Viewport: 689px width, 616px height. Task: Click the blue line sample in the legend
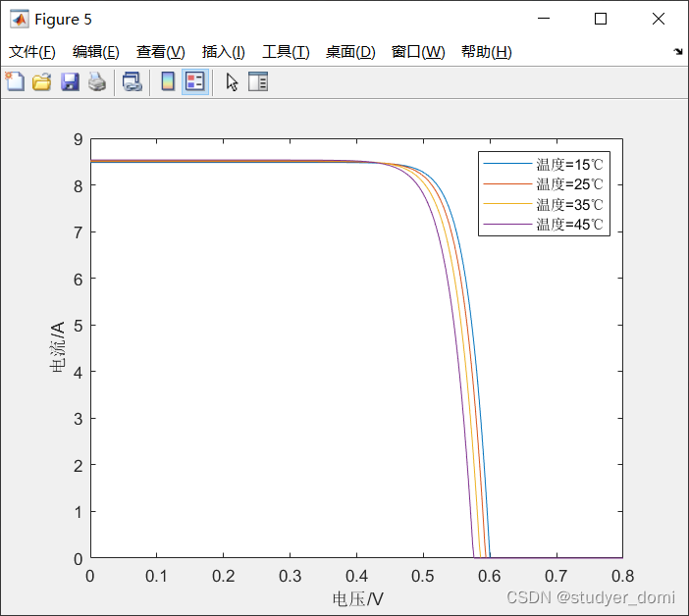[x=507, y=164]
